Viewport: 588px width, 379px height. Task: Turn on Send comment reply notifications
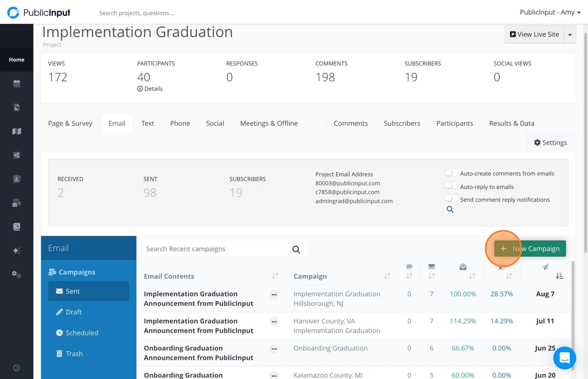point(451,199)
